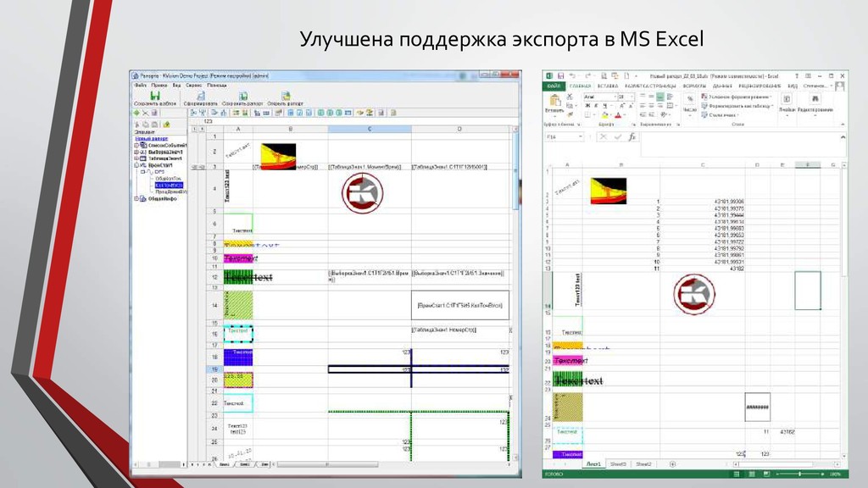868x488 pixels.
Task: Switch to Excel sheet tab Sheet3
Action: 618,464
